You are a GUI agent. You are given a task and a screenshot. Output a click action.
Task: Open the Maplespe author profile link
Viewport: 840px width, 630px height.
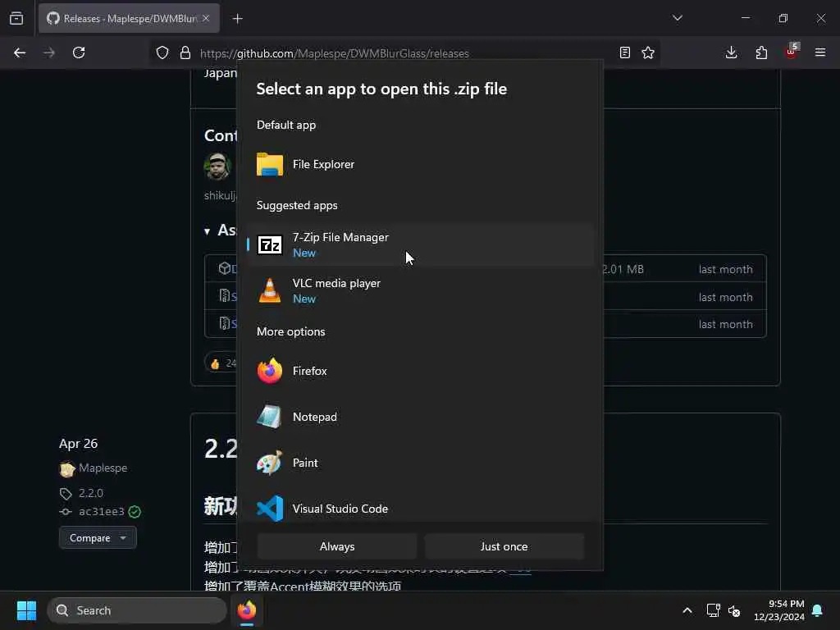click(103, 468)
